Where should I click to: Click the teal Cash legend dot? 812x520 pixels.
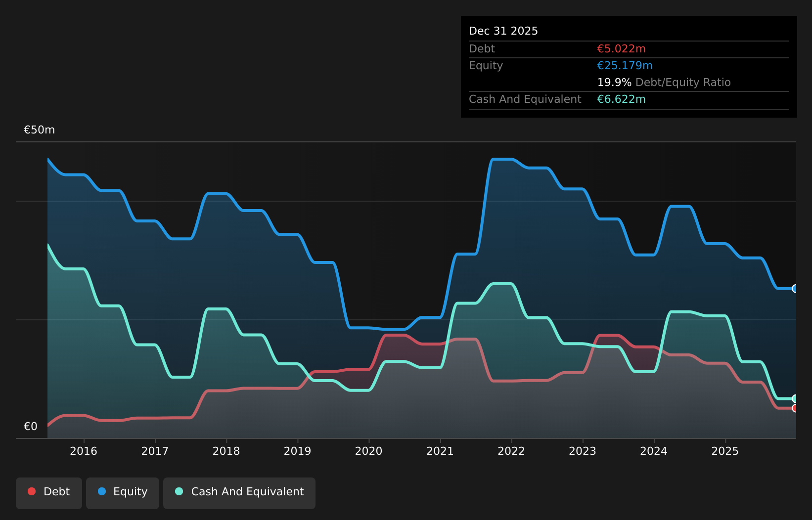179,491
